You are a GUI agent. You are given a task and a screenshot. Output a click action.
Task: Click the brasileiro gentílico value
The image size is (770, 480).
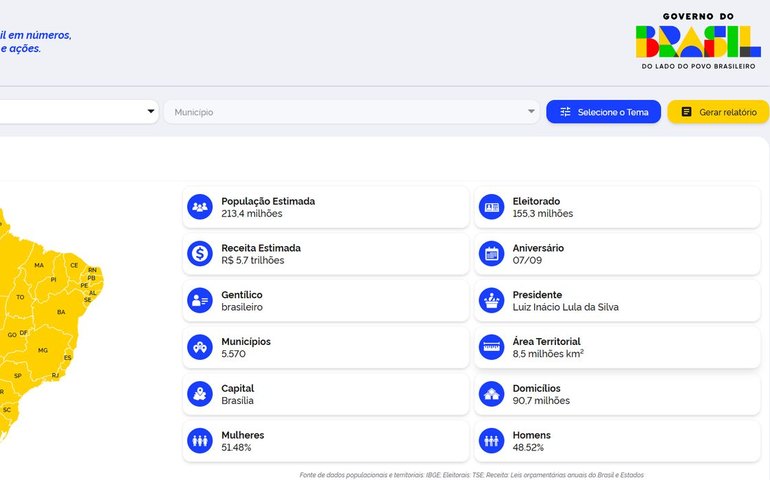coord(242,307)
